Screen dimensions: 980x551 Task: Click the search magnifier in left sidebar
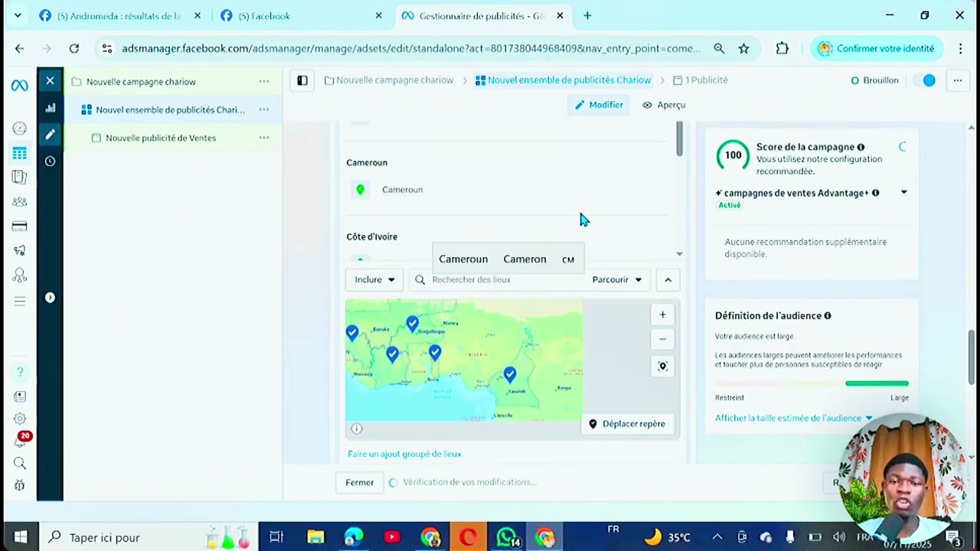(x=20, y=463)
